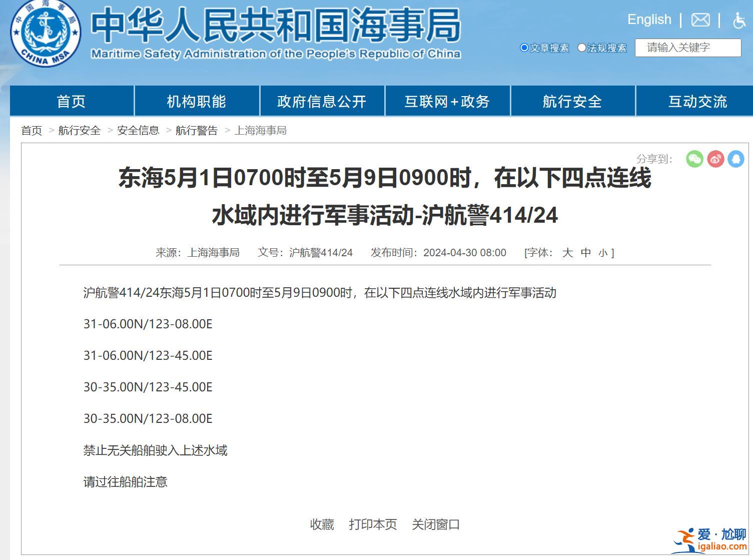The width and height of the screenshot is (753, 560).
Task: Open the 政府信息公开 navigation menu
Action: pyautogui.click(x=322, y=102)
